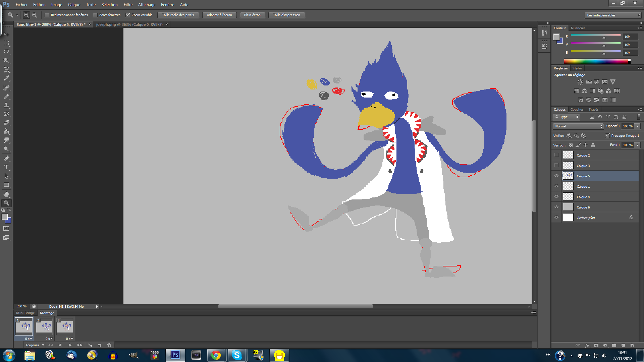The width and height of the screenshot is (644, 362).
Task: Open the Filtre menu
Action: [x=128, y=5]
